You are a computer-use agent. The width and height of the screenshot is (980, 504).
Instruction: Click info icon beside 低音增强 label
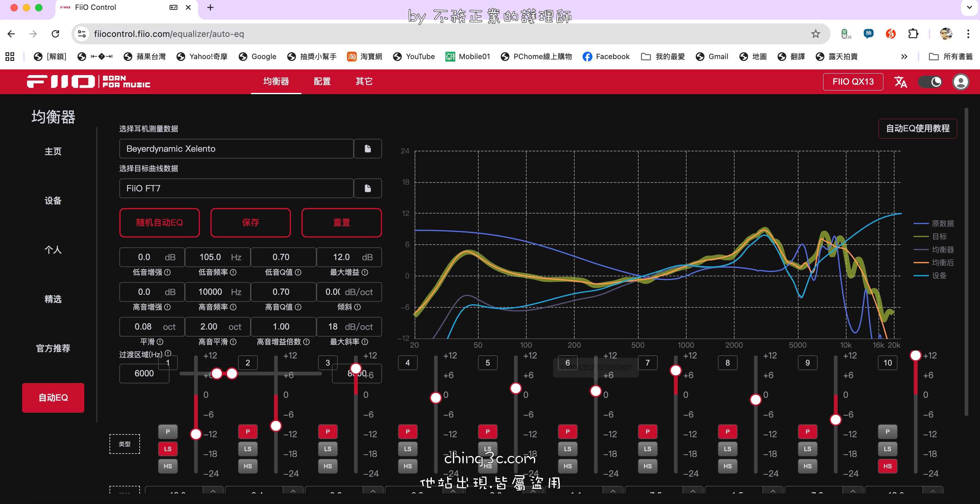[167, 272]
